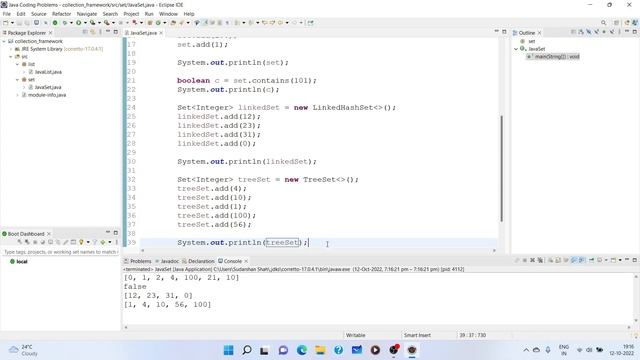Screen dimensions: 640x360
Task: Show hidden icons in system tray
Action: [x=526, y=350]
